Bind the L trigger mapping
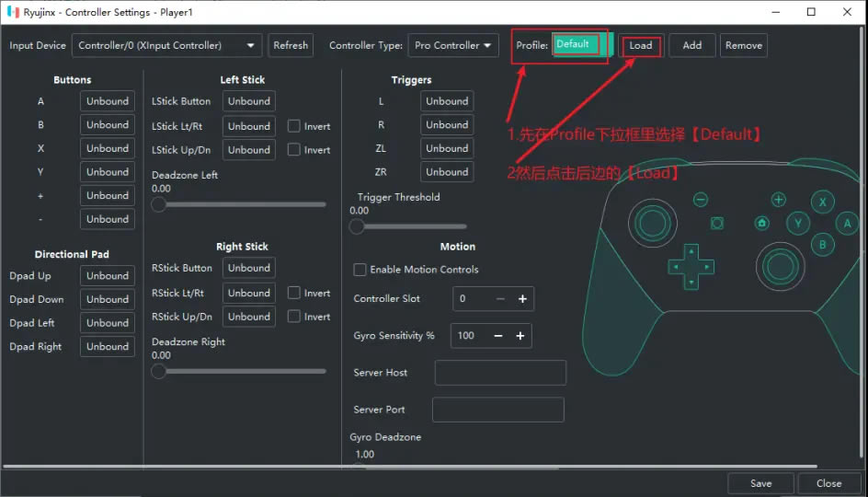 tap(447, 101)
